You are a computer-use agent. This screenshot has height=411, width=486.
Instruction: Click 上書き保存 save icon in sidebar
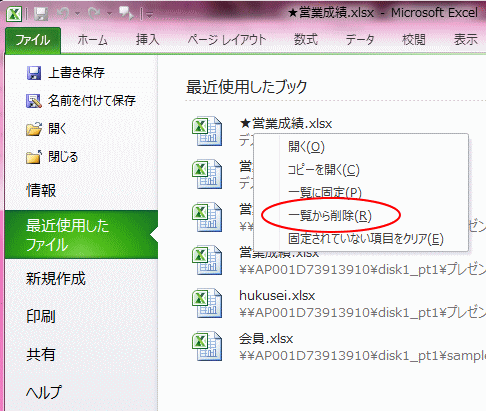pyautogui.click(x=34, y=73)
